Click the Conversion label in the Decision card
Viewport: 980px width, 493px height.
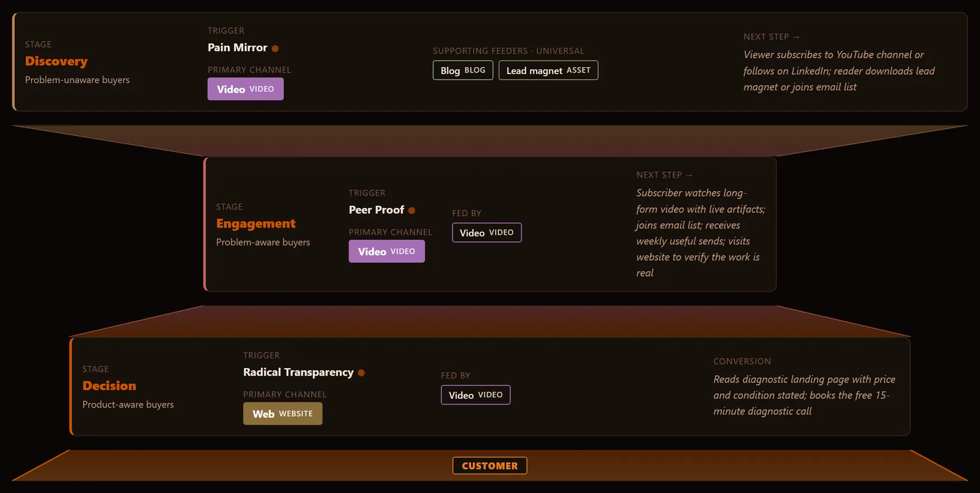pyautogui.click(x=742, y=361)
